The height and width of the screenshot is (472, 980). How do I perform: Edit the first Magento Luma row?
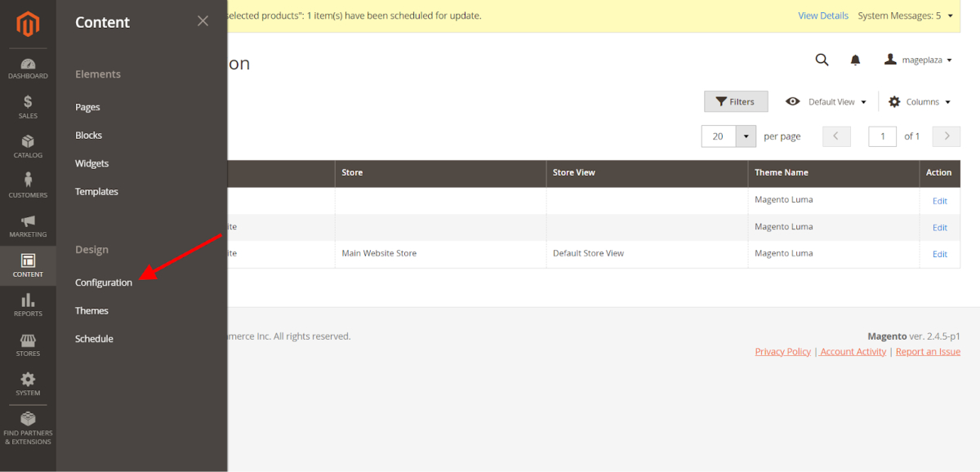[940, 201]
